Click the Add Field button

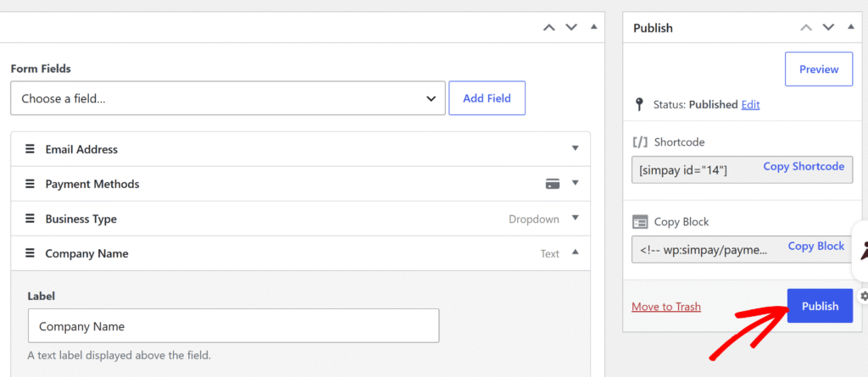pyautogui.click(x=487, y=98)
